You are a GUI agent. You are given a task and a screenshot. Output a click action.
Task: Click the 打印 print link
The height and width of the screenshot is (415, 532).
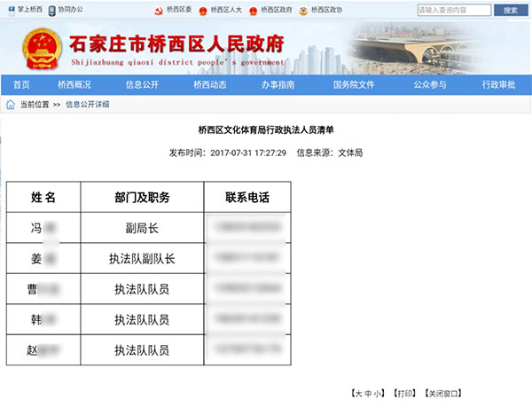[404, 394]
